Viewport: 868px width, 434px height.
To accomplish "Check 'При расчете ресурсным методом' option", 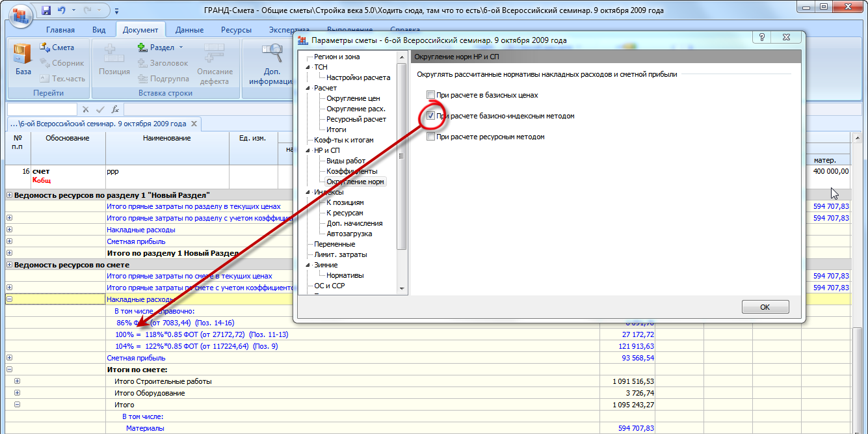I will coord(430,137).
